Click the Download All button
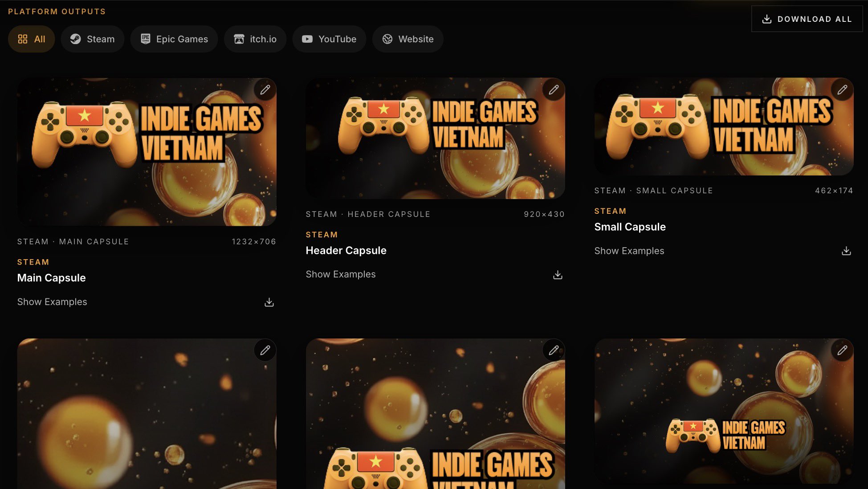 (807, 19)
